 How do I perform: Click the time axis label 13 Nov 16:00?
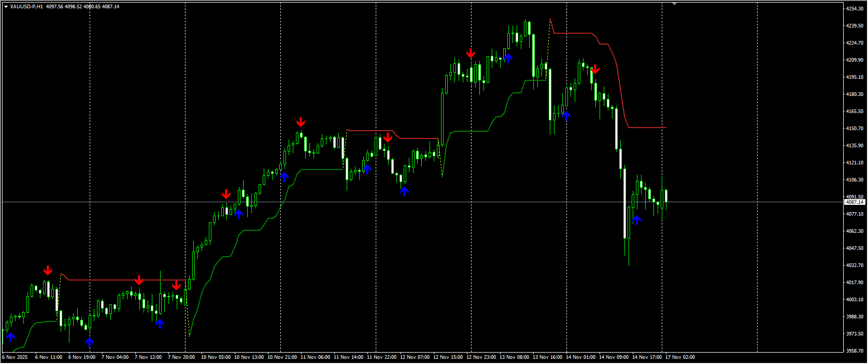(x=547, y=357)
